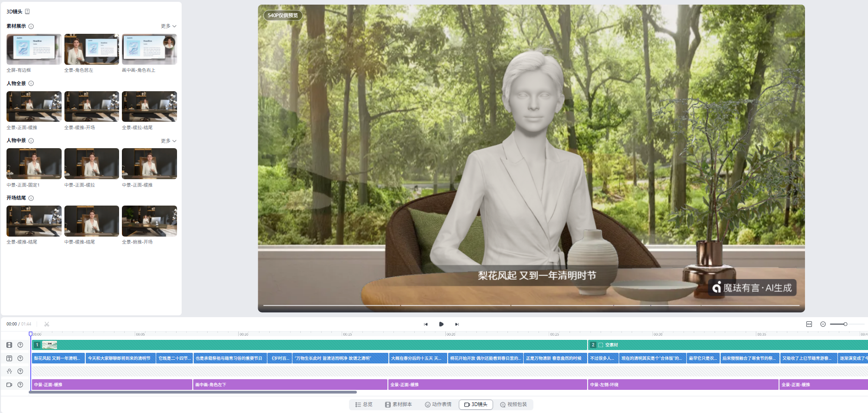Expand 更多 in 素材展示 section
Screen dimensions: 868x413
point(169,26)
